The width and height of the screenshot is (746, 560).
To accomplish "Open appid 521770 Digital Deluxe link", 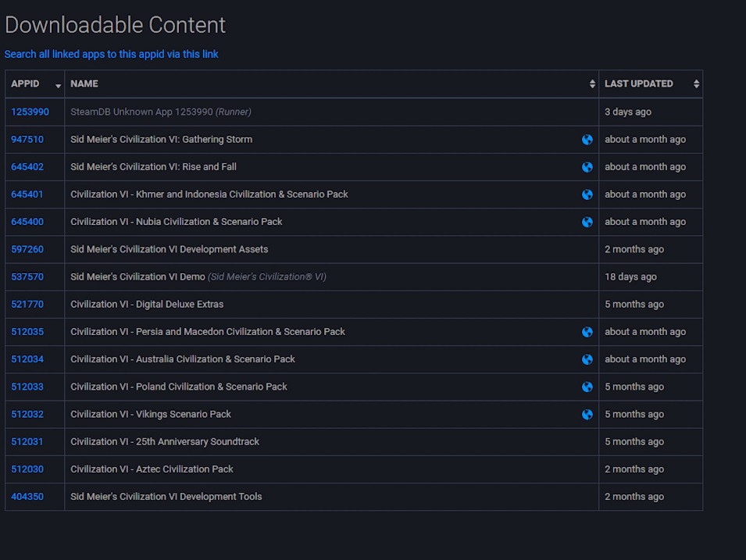I will click(27, 304).
